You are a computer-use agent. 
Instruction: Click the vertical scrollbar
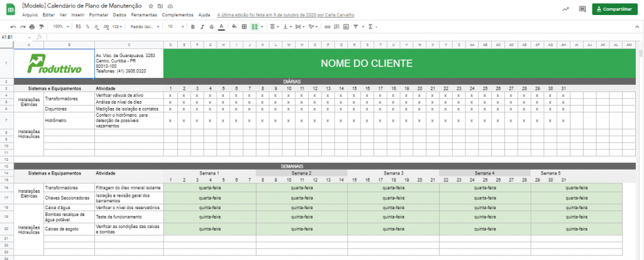click(x=641, y=53)
